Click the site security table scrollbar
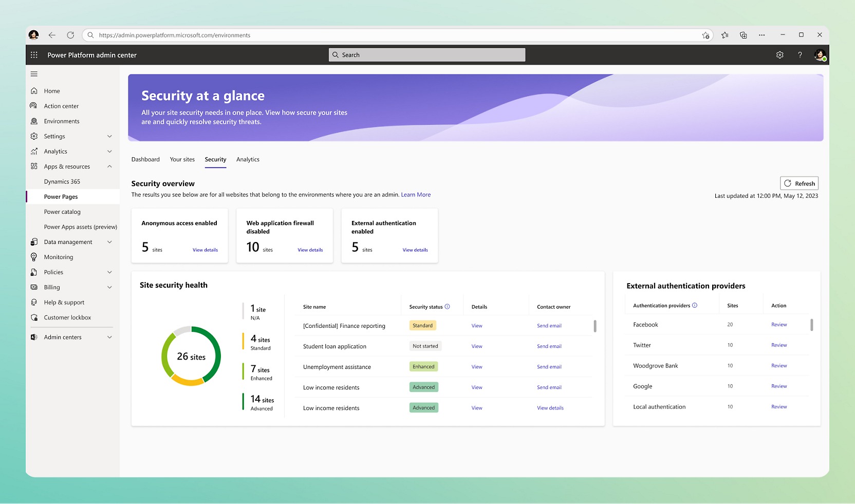 click(595, 326)
